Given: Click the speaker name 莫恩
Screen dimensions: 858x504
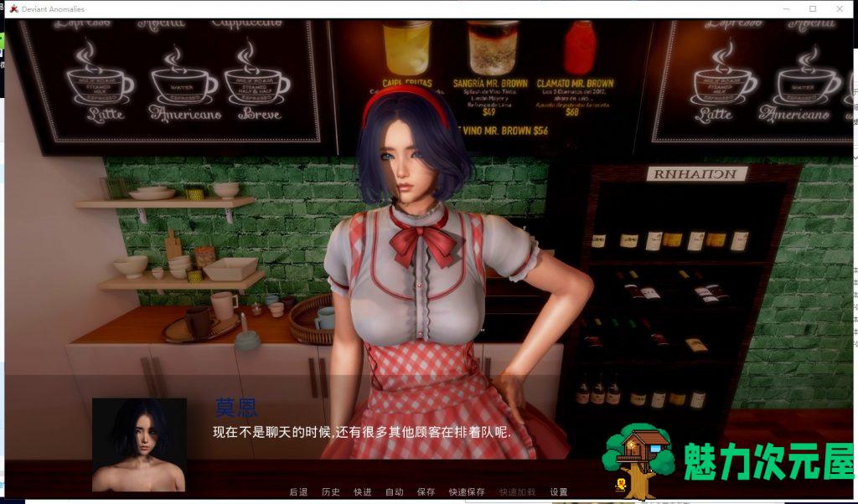Looking at the screenshot, I should pyautogui.click(x=235, y=408).
